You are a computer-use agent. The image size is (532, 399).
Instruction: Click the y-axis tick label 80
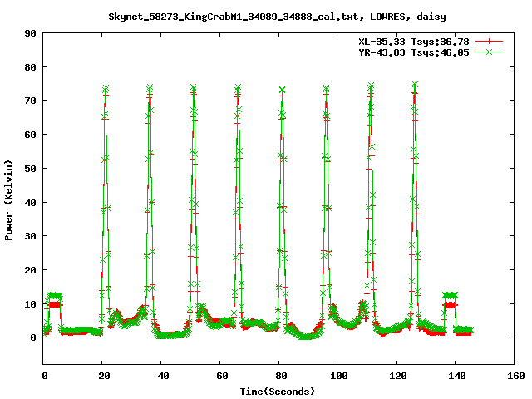[x=30, y=67]
